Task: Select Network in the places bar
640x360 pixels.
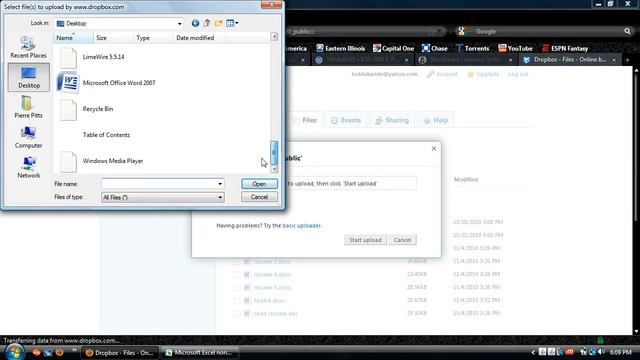Action: pos(28,167)
